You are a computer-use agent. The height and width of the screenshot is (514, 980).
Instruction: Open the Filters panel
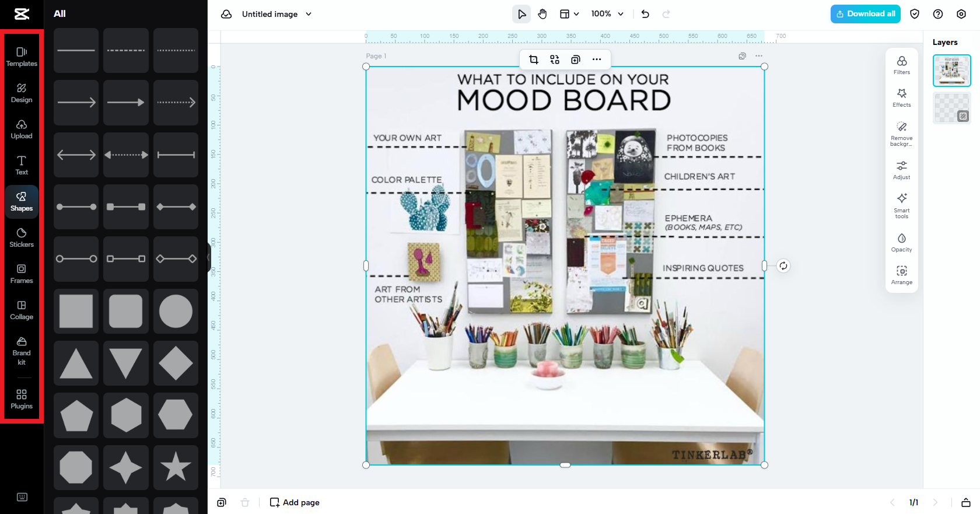coord(902,65)
